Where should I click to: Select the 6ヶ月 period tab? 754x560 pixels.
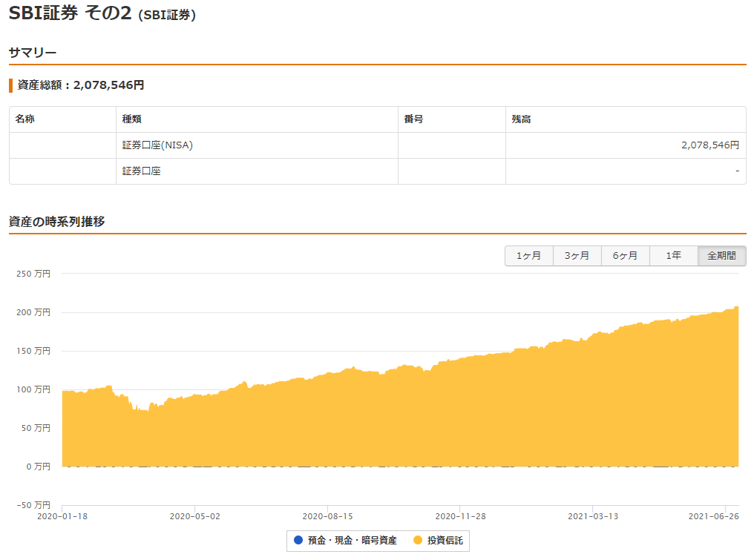tap(625, 256)
